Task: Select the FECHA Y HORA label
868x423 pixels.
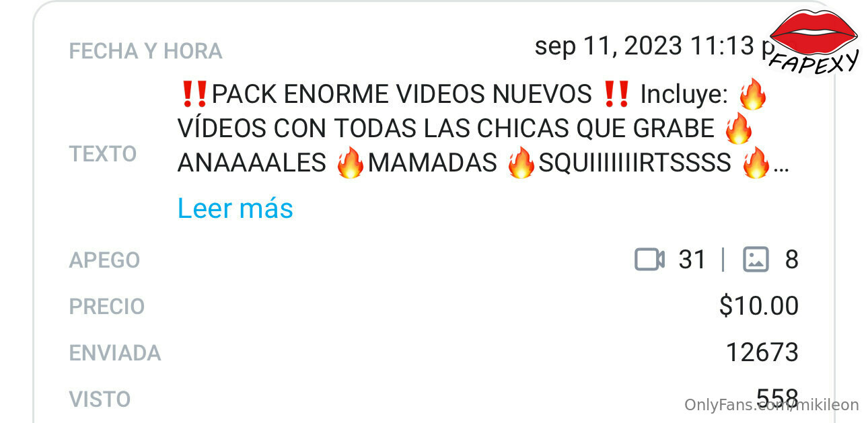Action: pos(145,51)
